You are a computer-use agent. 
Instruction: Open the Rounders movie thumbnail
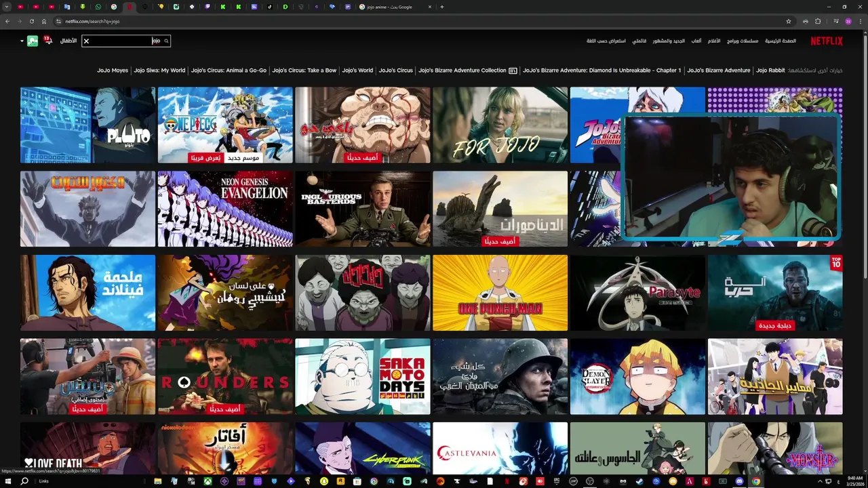(225, 377)
